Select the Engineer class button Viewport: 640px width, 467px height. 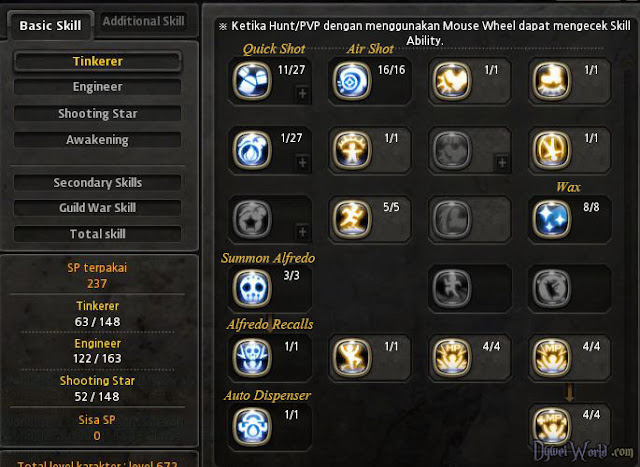[98, 87]
